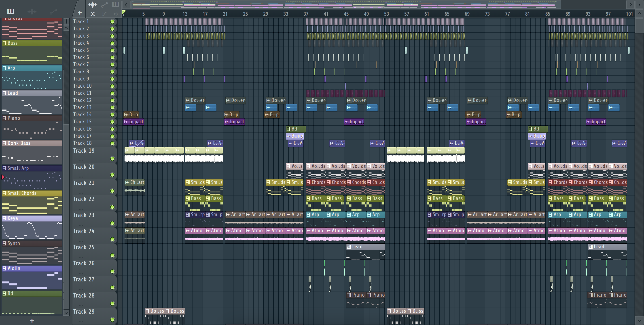
Task: Toggle Track 19 mute LED
Action: pos(112,159)
